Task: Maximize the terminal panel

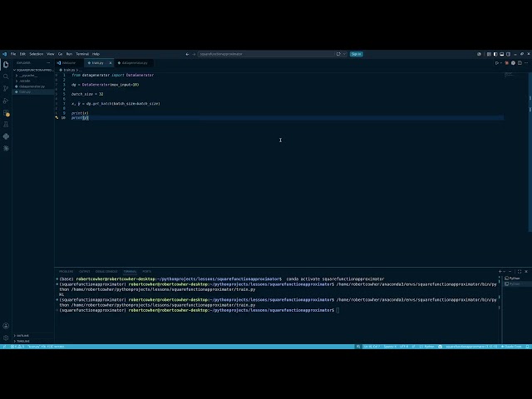Action: (x=520, y=272)
